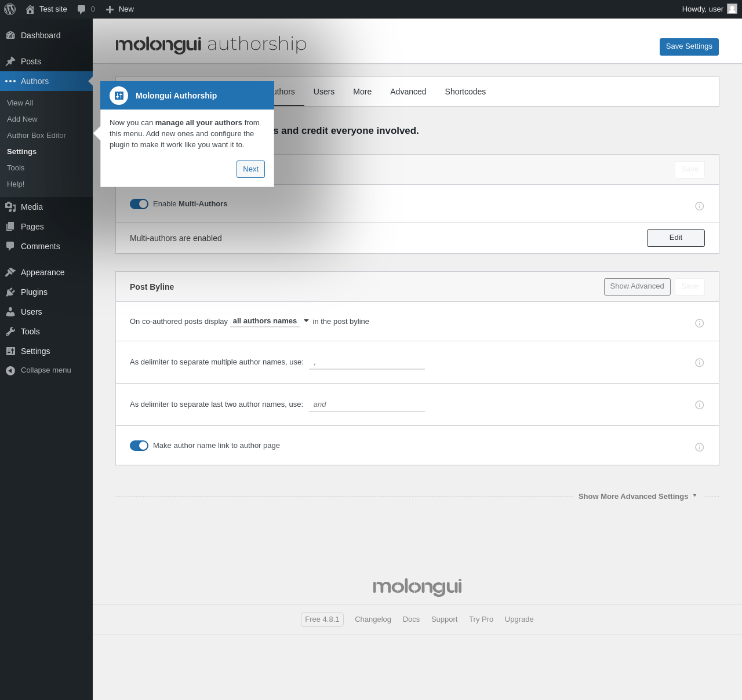Open Help! under Authors menu
Viewport: 742px width, 700px height.
[16, 184]
